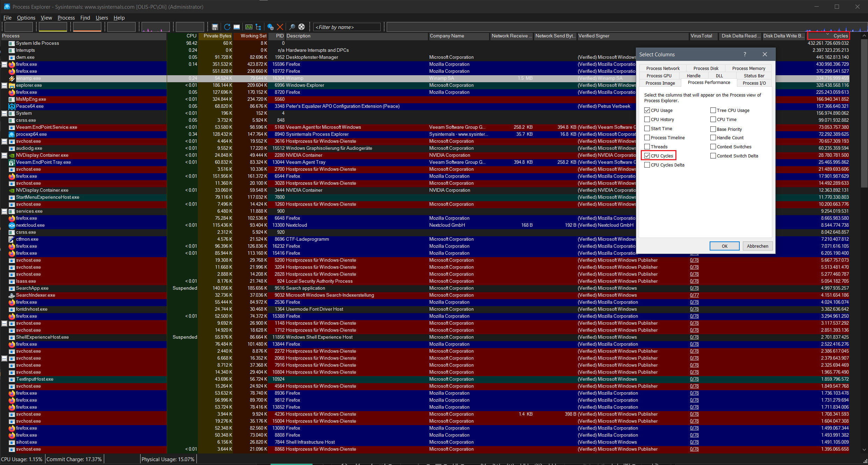
Task: Click the red Kill Process icon
Action: point(280,27)
